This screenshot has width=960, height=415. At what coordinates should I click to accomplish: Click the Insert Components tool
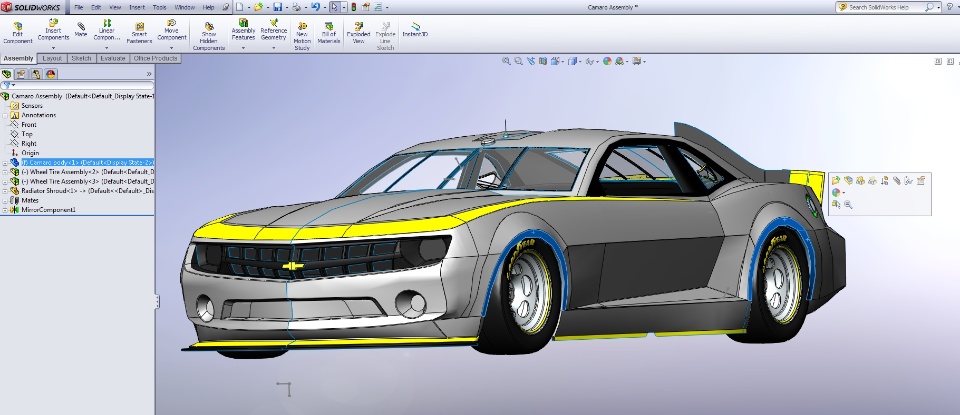tap(53, 30)
